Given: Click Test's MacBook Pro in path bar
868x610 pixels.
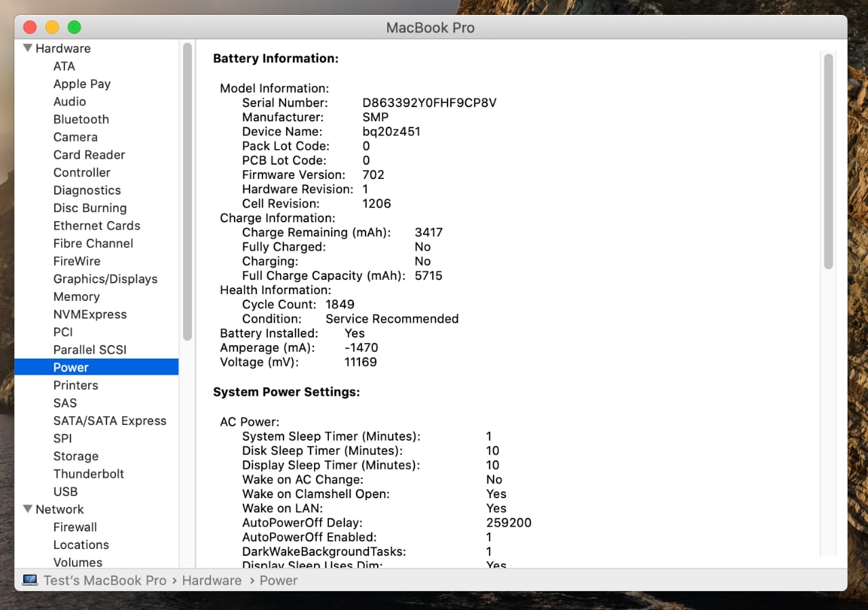Looking at the screenshot, I should (104, 580).
